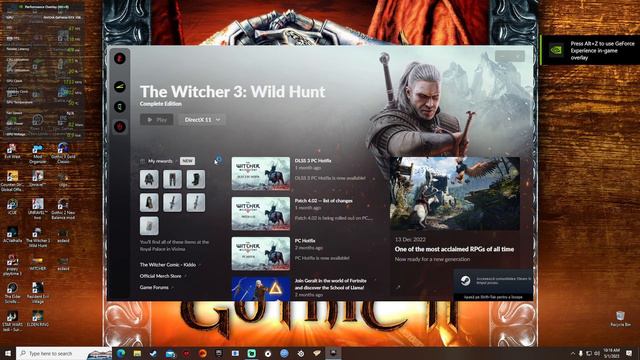Show hidden system tray icons

pyautogui.click(x=573, y=353)
